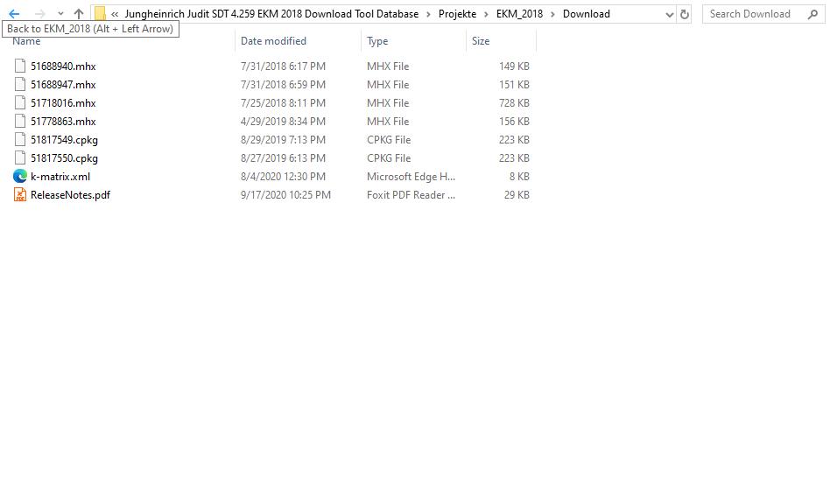Viewport: 837px width, 504px height.
Task: Select file 51817549.cpkg
Action: coord(64,140)
